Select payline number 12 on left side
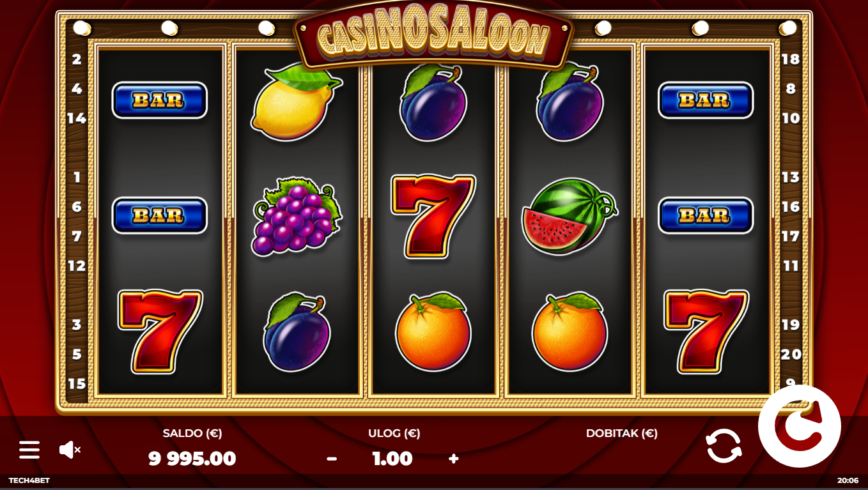This screenshot has height=490, width=868. point(77,265)
